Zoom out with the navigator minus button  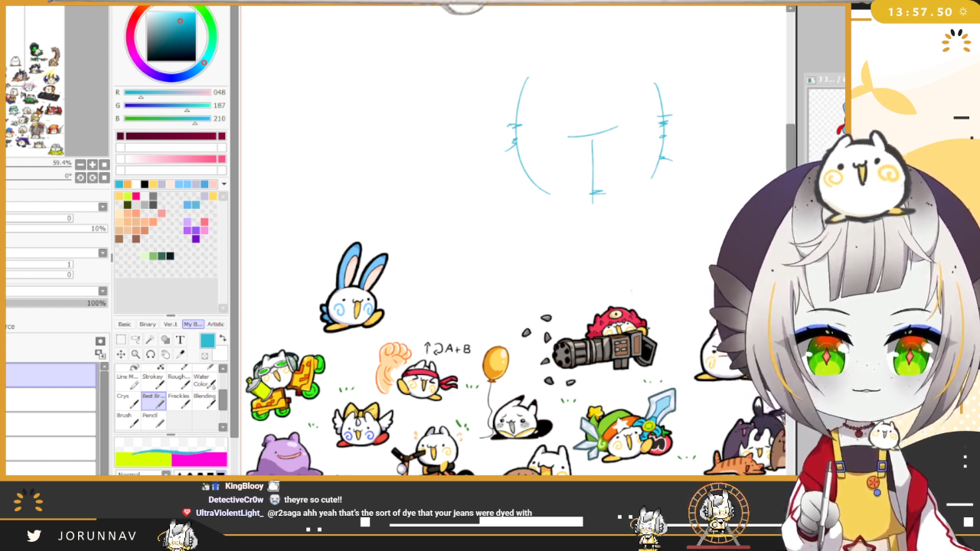tap(80, 165)
